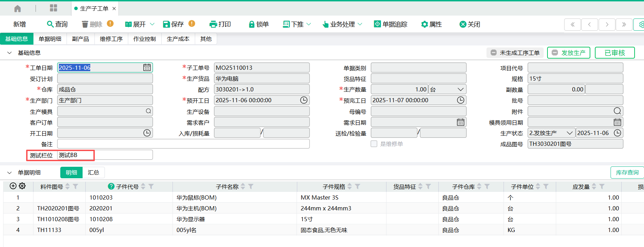
Task: Collapse the 基础信息 section
Action: coord(9,53)
